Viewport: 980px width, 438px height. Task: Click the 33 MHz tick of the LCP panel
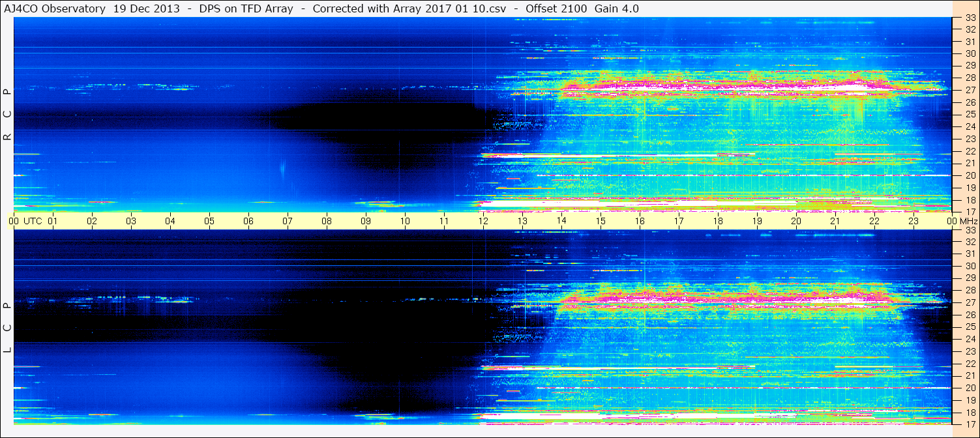point(970,230)
